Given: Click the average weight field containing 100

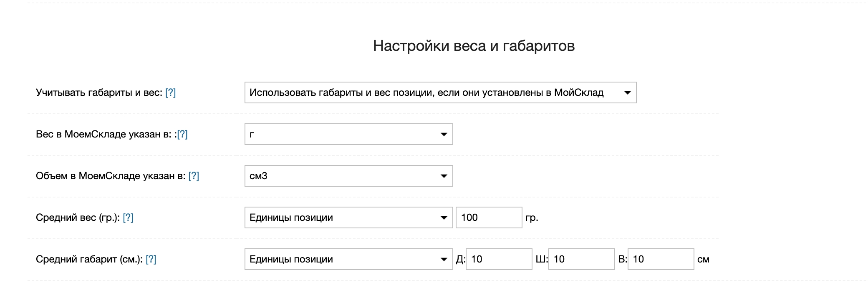Looking at the screenshot, I should point(489,217).
